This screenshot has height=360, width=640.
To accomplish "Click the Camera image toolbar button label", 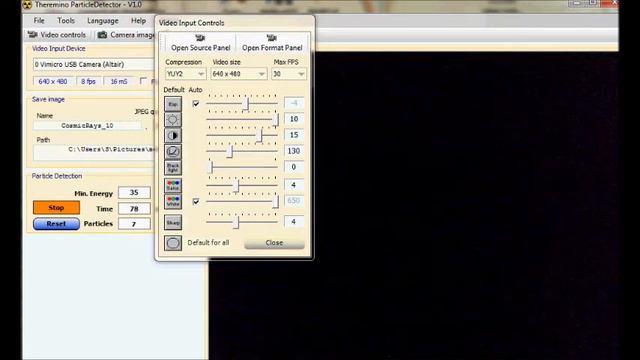I will [x=132, y=35].
